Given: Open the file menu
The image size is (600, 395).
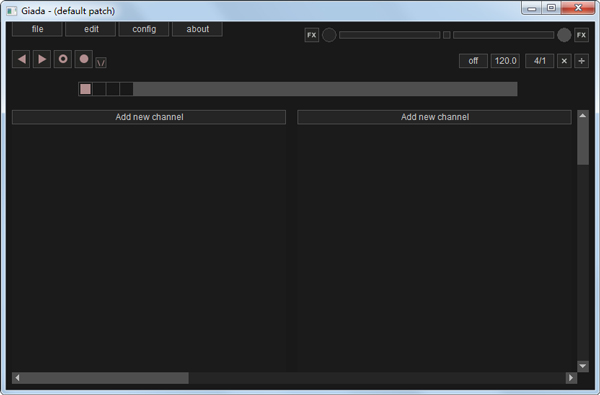Looking at the screenshot, I should coord(37,29).
